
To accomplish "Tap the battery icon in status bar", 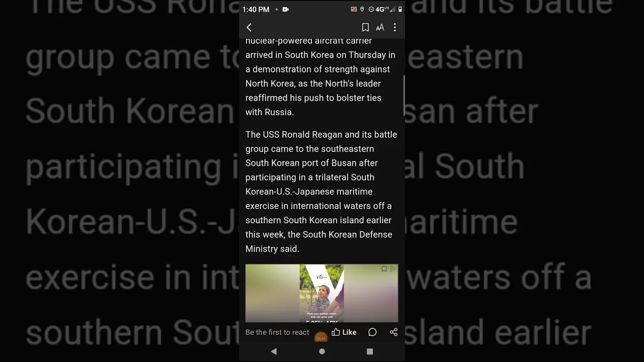I will pyautogui.click(x=400, y=10).
